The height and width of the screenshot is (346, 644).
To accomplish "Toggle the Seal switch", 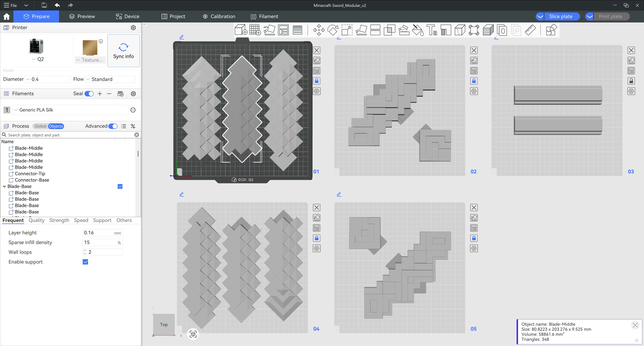I will pyautogui.click(x=89, y=94).
